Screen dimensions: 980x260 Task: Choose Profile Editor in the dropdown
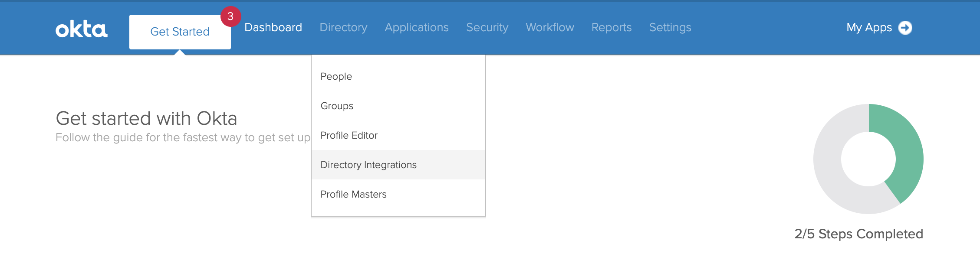pos(398,135)
